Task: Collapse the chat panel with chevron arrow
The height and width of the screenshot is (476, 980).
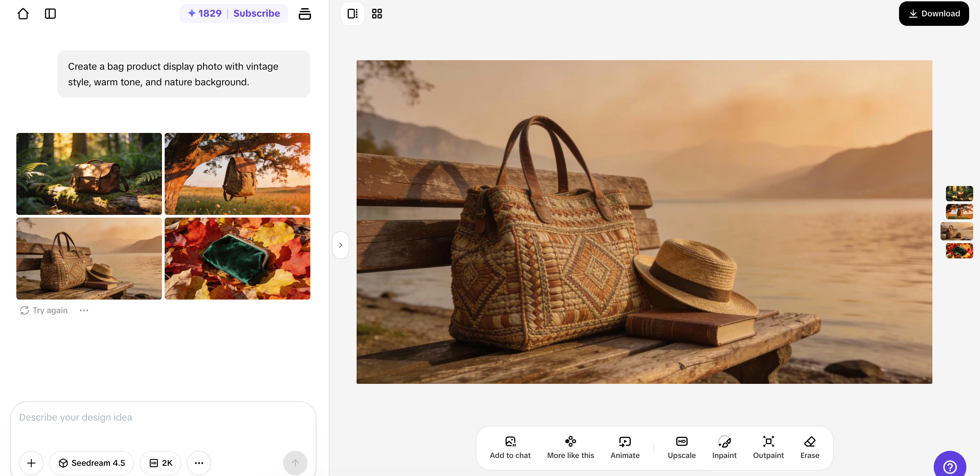Action: pos(341,245)
